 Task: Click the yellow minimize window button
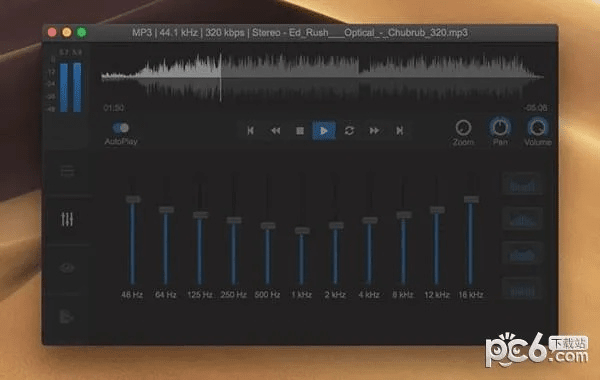click(x=67, y=32)
